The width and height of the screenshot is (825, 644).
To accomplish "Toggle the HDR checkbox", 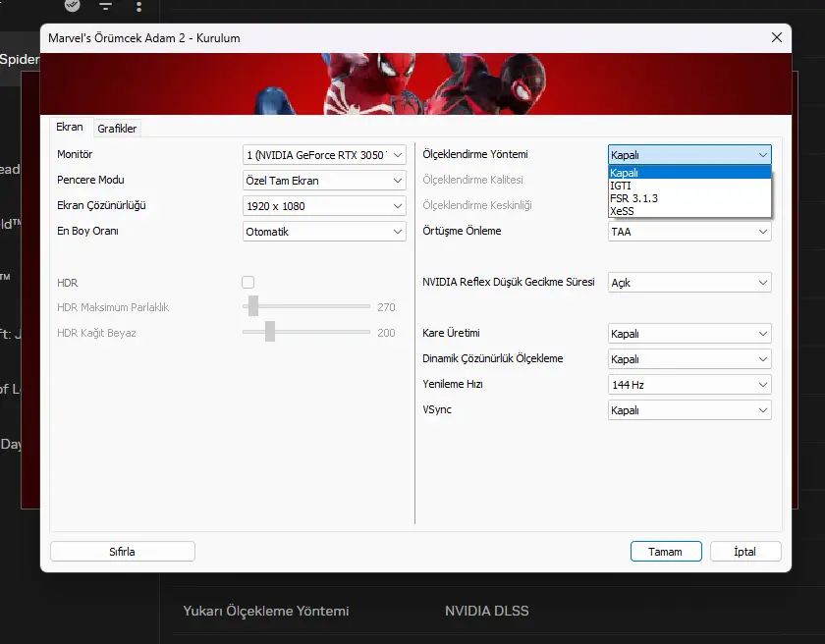I will pyautogui.click(x=247, y=283).
